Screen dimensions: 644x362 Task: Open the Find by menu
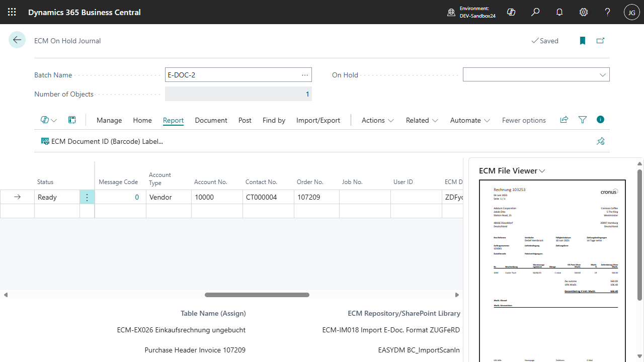[274, 120]
